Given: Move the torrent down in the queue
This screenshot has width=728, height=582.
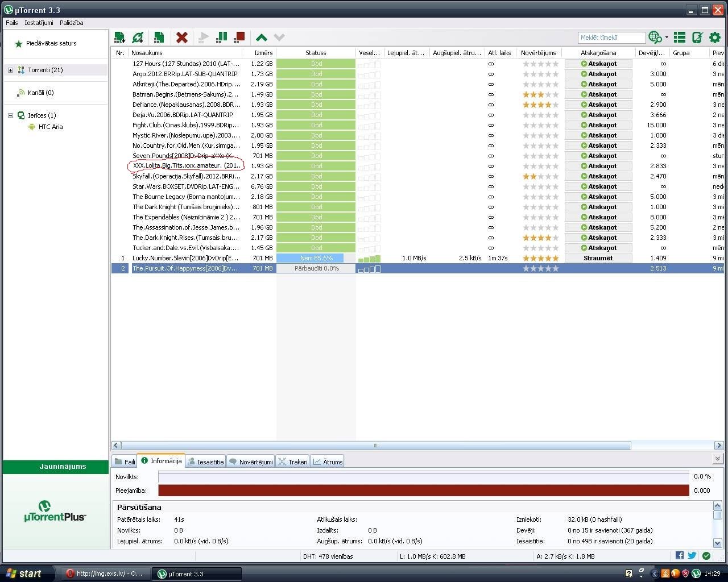Looking at the screenshot, I should 279,38.
